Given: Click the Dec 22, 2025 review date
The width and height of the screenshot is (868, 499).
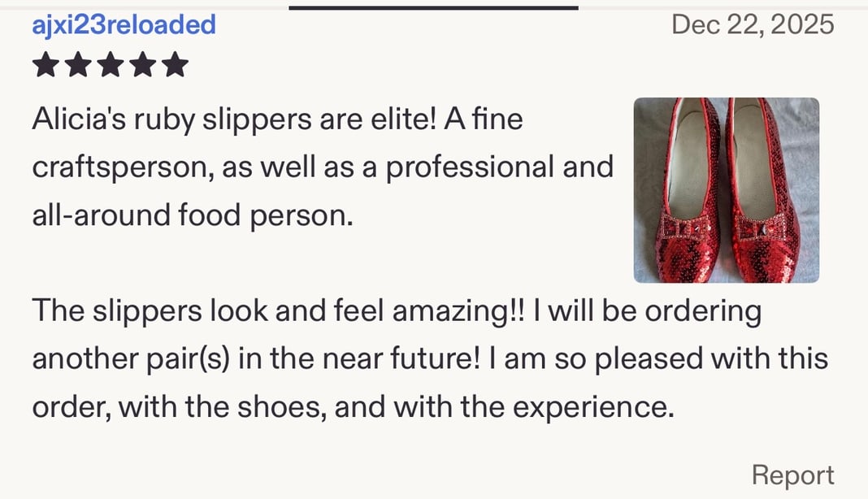Looking at the screenshot, I should coord(753,24).
